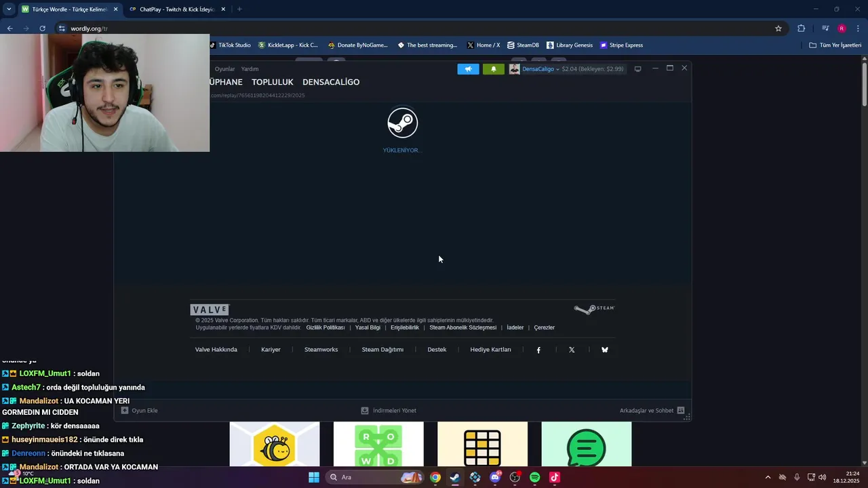Reload the wordly.org page
Image resolution: width=868 pixels, height=488 pixels.
coord(42,28)
